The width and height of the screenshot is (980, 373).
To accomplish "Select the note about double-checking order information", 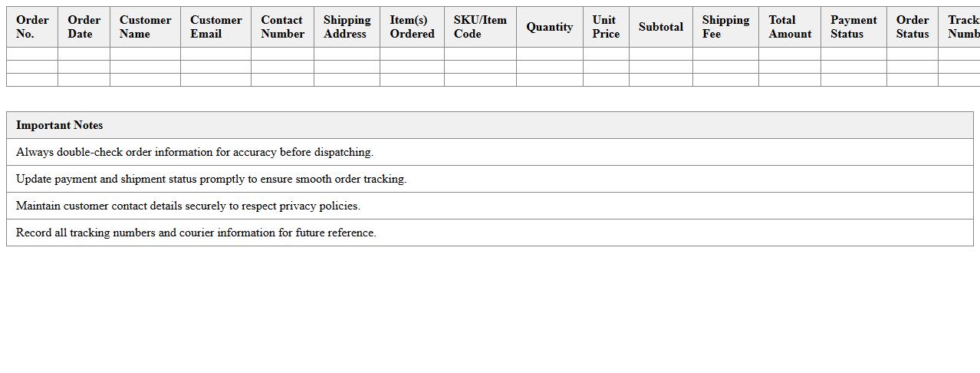I will point(195,152).
